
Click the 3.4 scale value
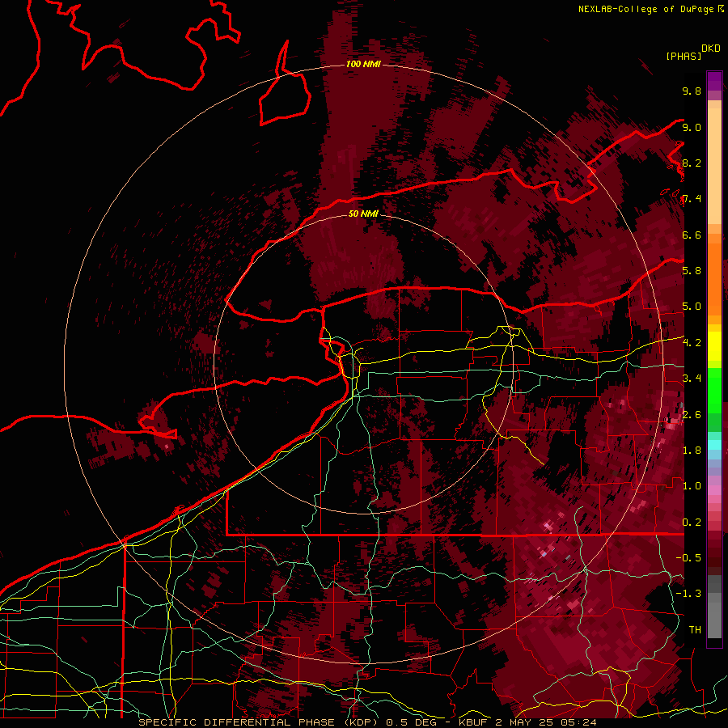(692, 379)
